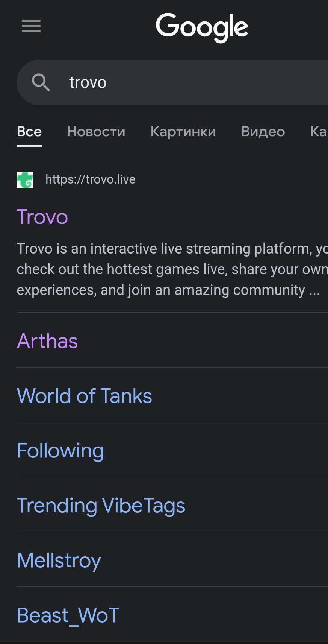Focus the search field containing trovo
The height and width of the screenshot is (644, 328).
[x=188, y=82]
